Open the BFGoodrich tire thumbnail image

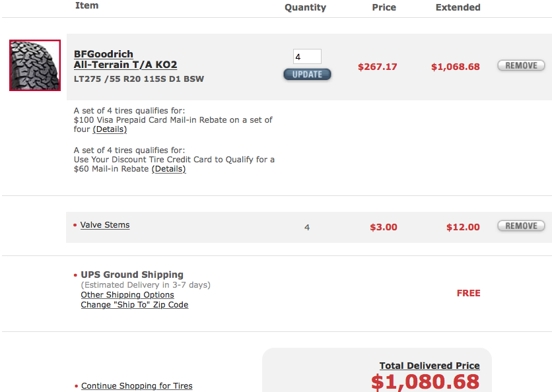(x=35, y=65)
